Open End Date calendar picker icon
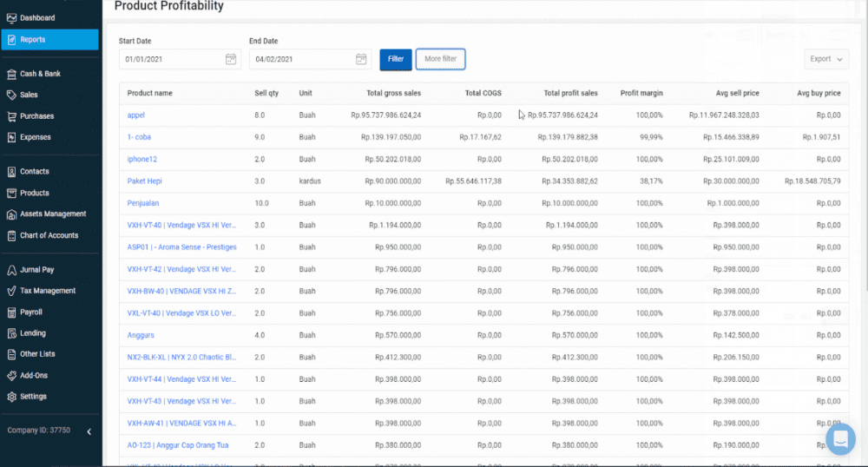The height and width of the screenshot is (467, 868). tap(361, 59)
